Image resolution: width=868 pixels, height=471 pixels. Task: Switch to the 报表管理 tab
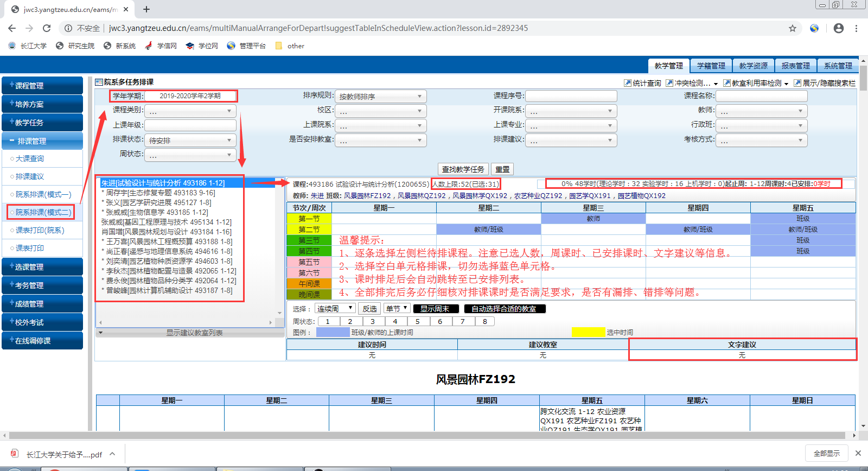796,66
